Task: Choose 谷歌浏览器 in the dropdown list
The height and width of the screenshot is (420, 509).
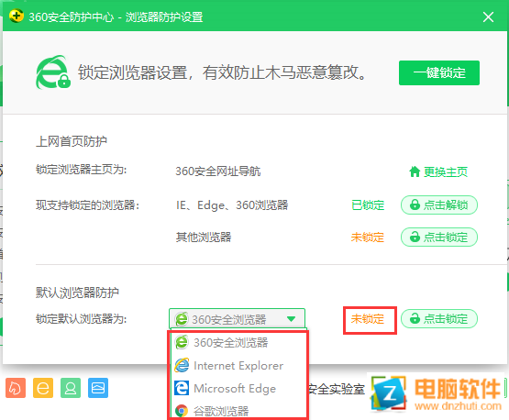Action: tap(238, 411)
